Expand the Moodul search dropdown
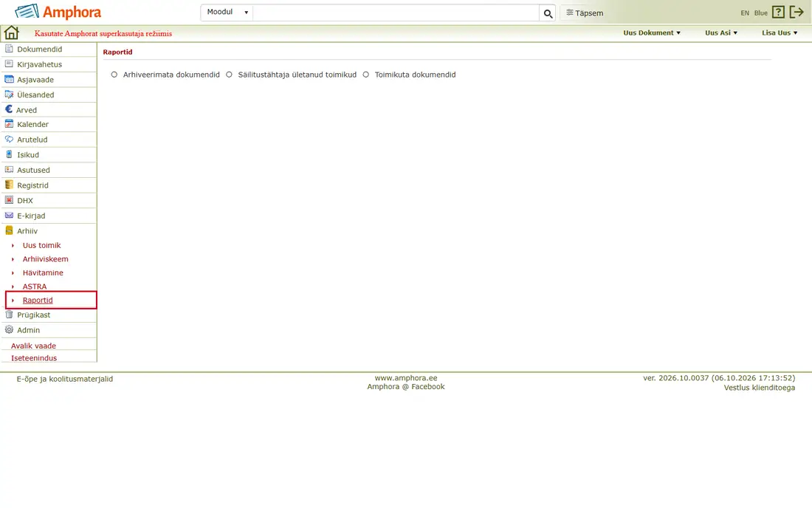The width and height of the screenshot is (812, 508). [x=227, y=13]
